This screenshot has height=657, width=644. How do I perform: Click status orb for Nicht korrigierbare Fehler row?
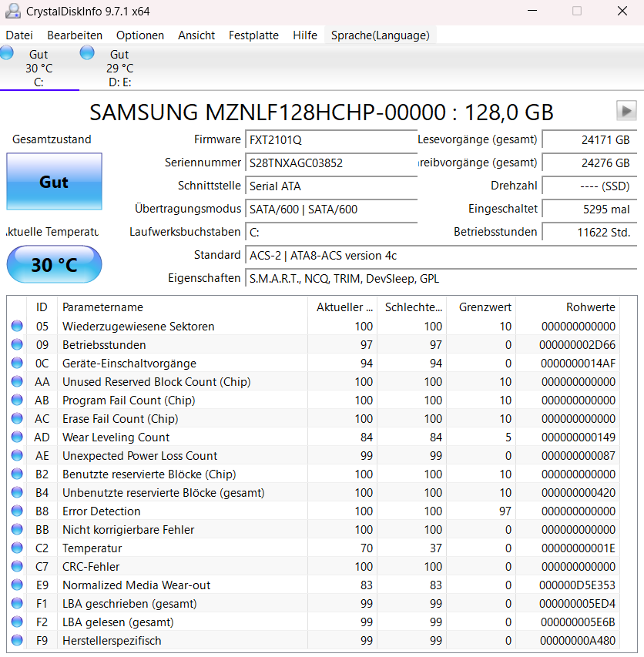[17, 529]
